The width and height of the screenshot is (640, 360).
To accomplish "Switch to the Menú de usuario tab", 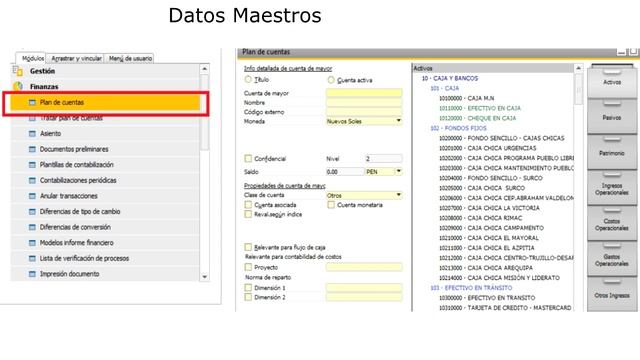I will pyautogui.click(x=130, y=58).
